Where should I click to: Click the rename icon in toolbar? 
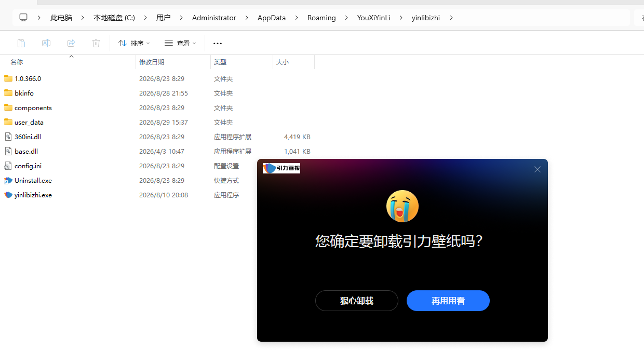(x=46, y=43)
